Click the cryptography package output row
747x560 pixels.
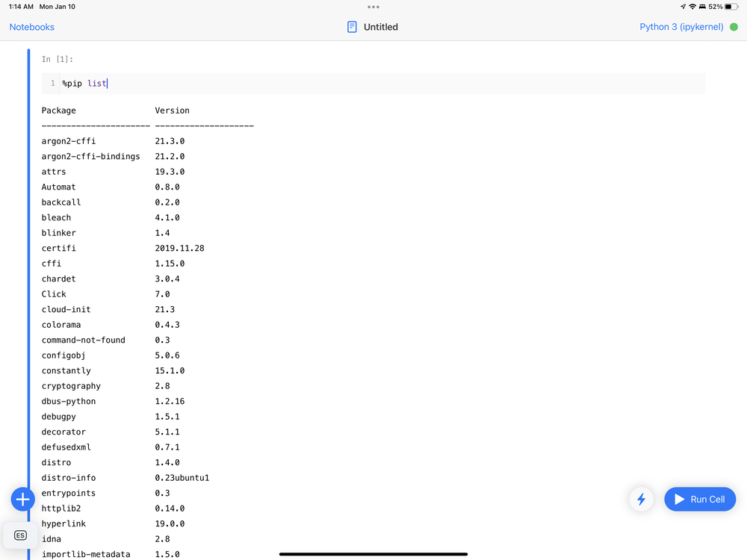tap(71, 386)
